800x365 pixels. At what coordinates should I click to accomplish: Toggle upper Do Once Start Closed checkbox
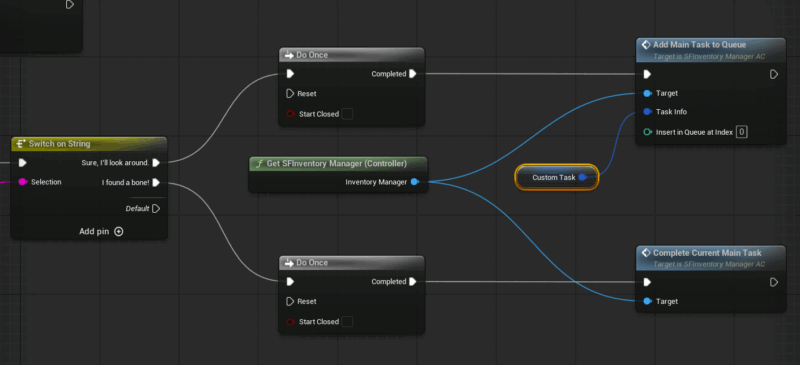[347, 114]
